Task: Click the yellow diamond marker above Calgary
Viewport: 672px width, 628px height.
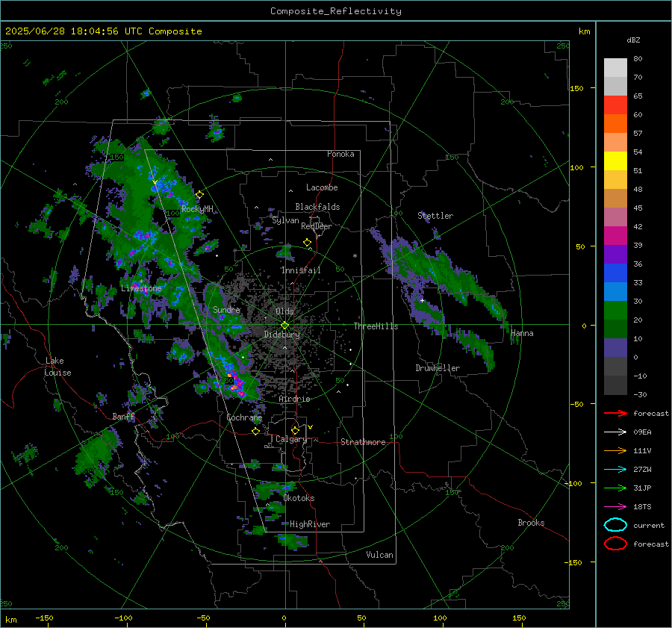Action: 295,430
